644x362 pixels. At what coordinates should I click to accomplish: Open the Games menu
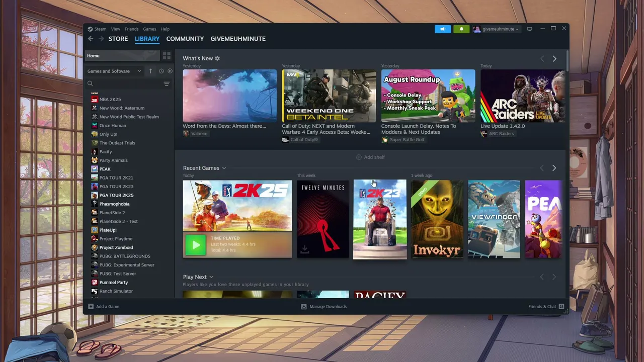149,29
